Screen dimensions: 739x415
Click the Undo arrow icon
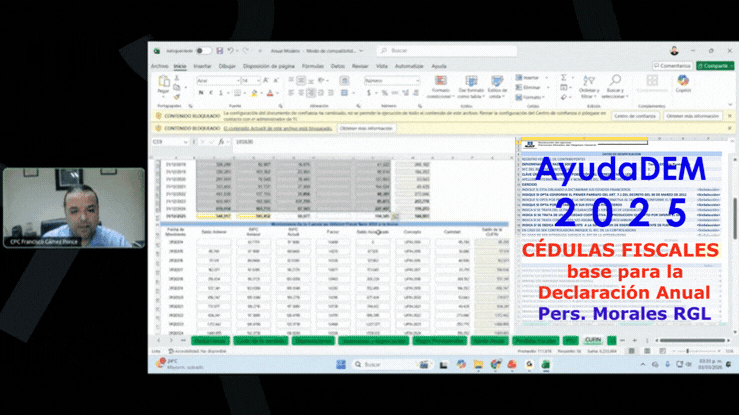(x=230, y=50)
